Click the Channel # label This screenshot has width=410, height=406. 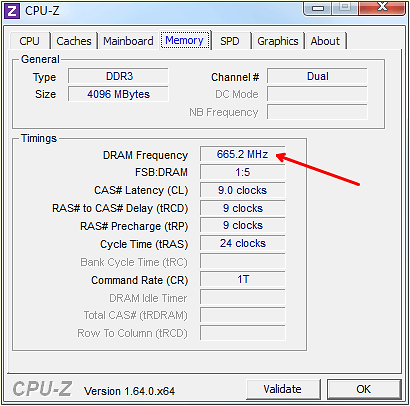pyautogui.click(x=235, y=77)
